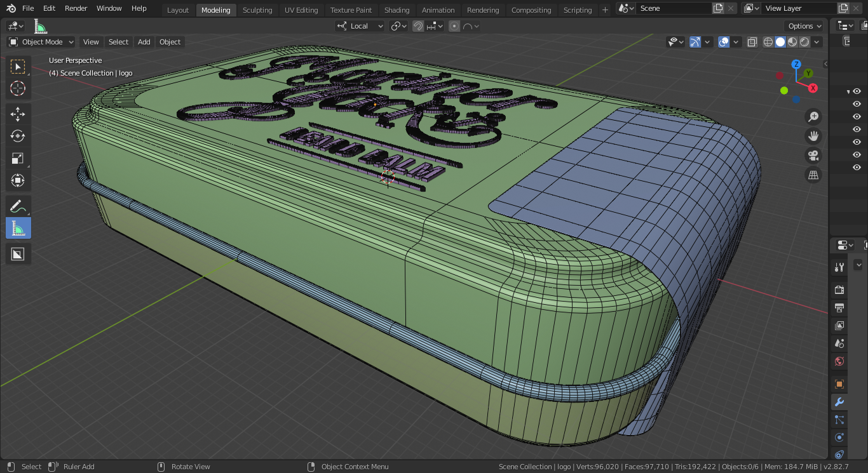Open the Object Mode dropdown
Image resolution: width=868 pixels, height=473 pixels.
tap(41, 42)
